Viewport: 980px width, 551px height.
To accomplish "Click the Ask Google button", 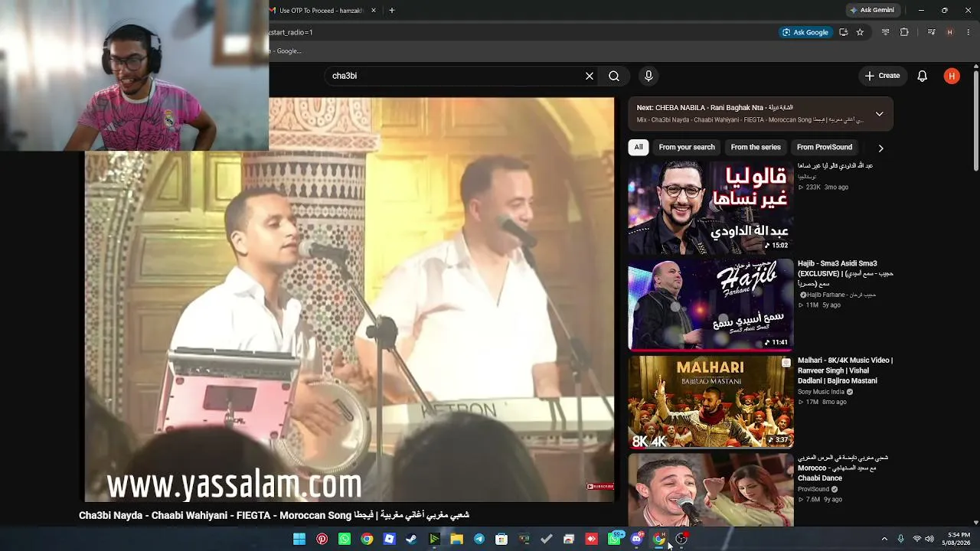I will click(x=804, y=32).
